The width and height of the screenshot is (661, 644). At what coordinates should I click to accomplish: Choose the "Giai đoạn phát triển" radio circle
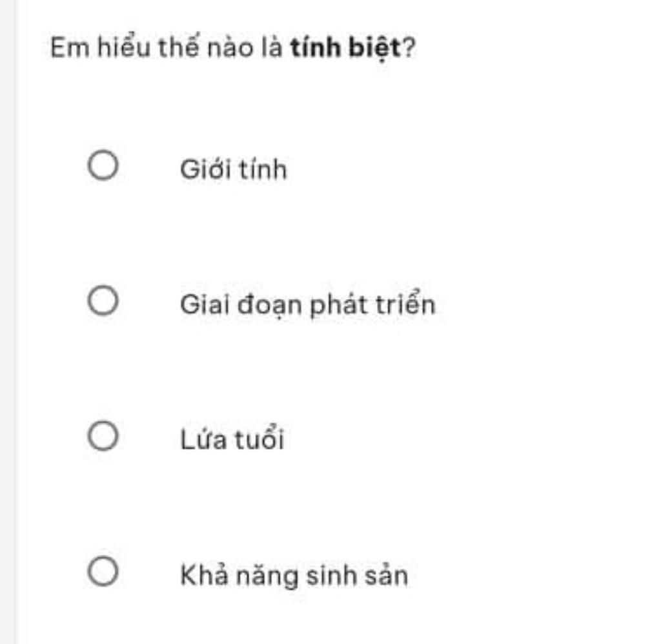coord(103,300)
